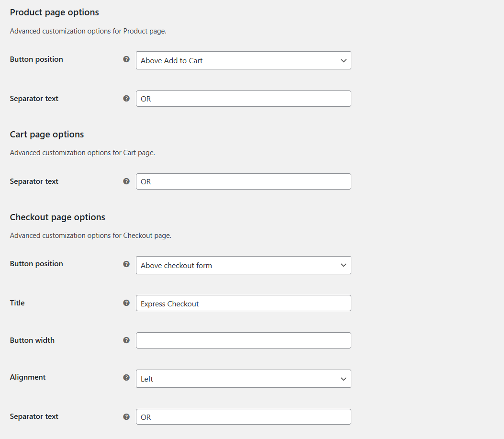Click the empty Button width field

tap(243, 340)
